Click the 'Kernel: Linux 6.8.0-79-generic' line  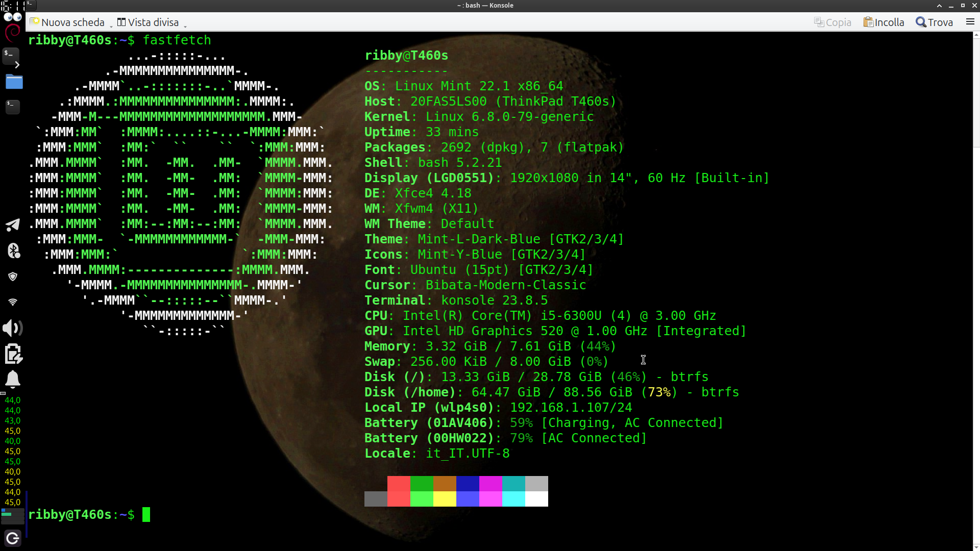click(479, 116)
